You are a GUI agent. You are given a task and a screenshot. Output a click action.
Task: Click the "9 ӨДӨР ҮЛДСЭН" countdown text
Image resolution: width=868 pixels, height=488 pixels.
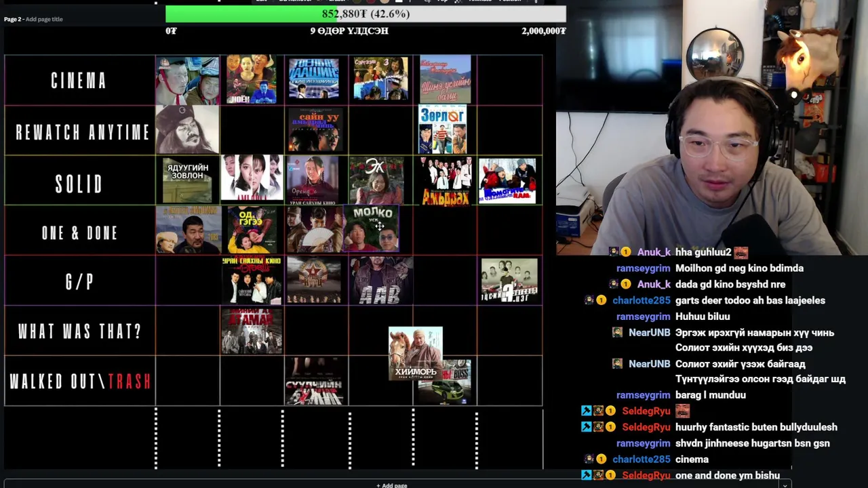(x=349, y=31)
